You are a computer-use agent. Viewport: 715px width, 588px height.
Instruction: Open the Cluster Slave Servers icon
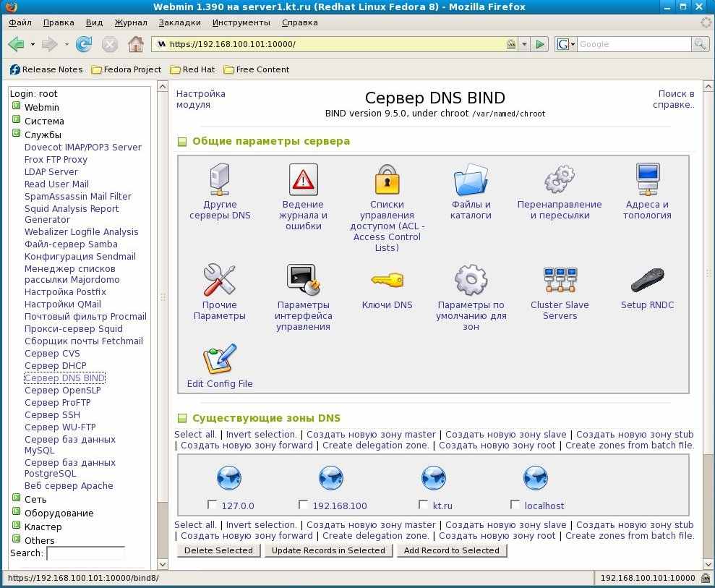(x=560, y=281)
